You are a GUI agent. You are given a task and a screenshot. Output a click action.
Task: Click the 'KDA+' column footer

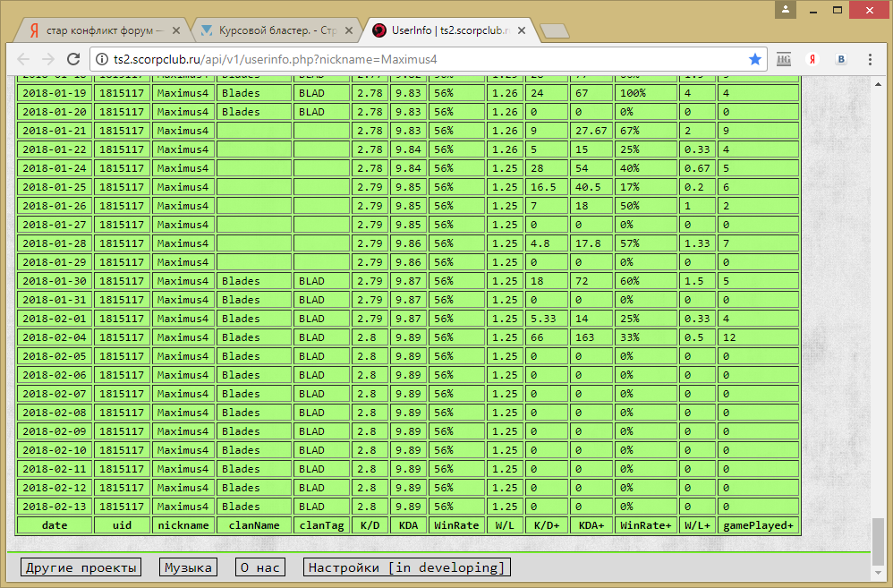click(x=591, y=525)
